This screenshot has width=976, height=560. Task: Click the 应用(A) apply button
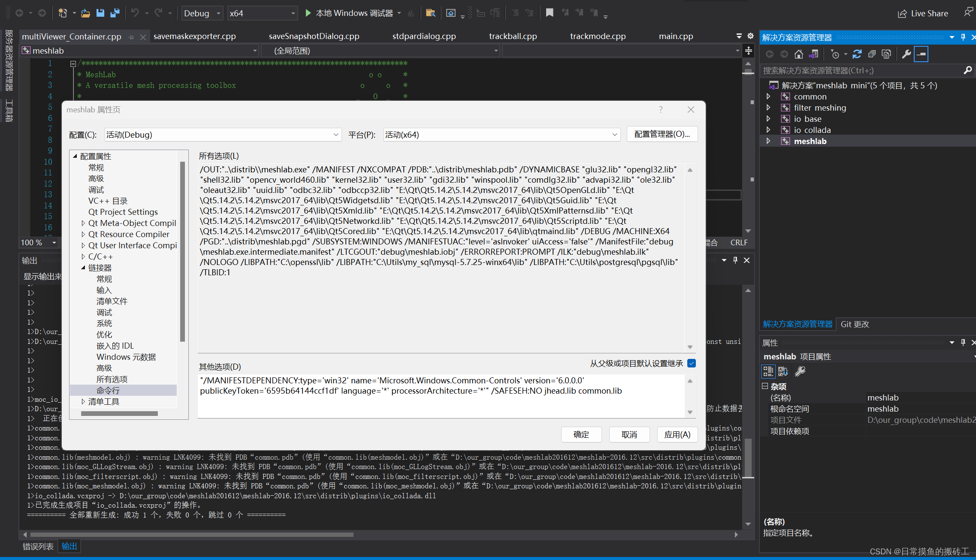tap(677, 434)
